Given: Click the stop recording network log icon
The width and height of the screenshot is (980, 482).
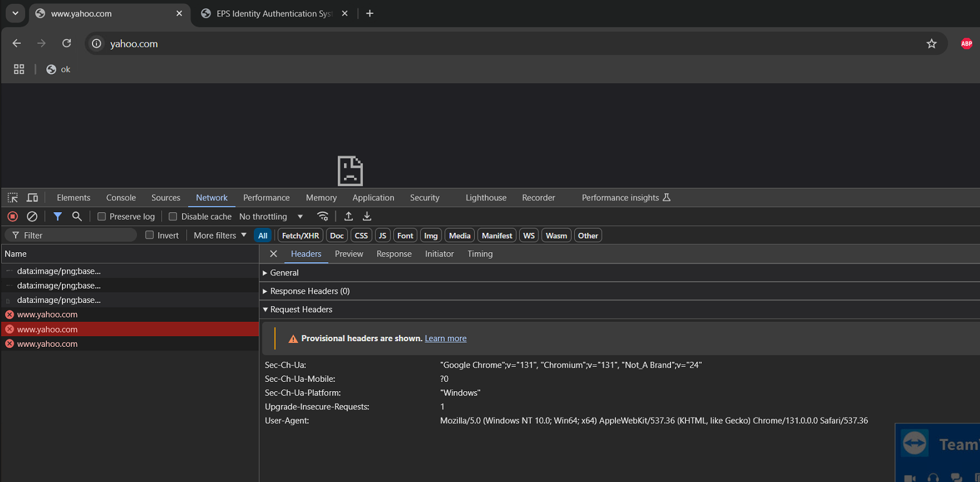Looking at the screenshot, I should tap(13, 217).
